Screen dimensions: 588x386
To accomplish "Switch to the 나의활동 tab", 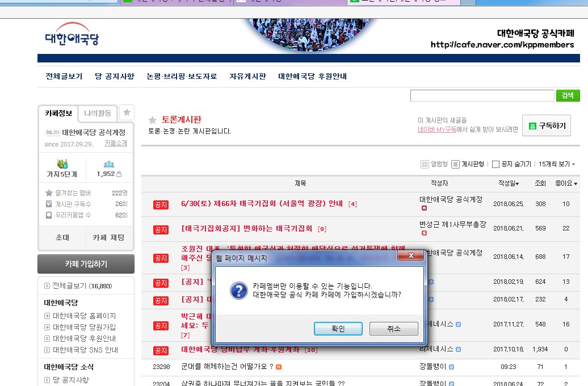I will tap(98, 113).
